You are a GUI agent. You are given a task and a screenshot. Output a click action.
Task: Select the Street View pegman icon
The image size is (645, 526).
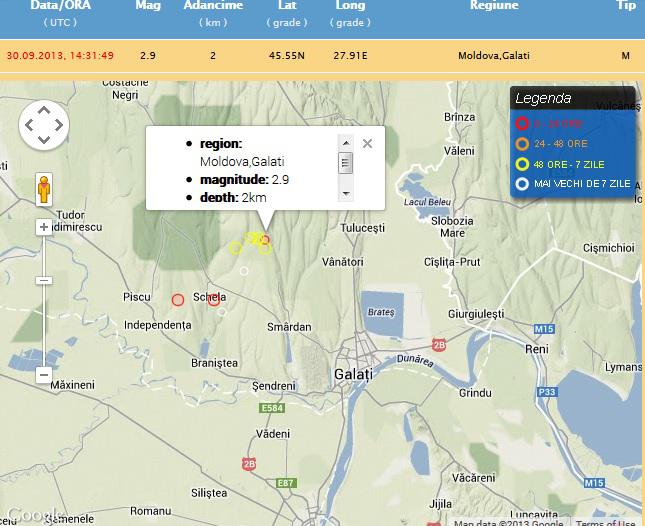tap(44, 188)
